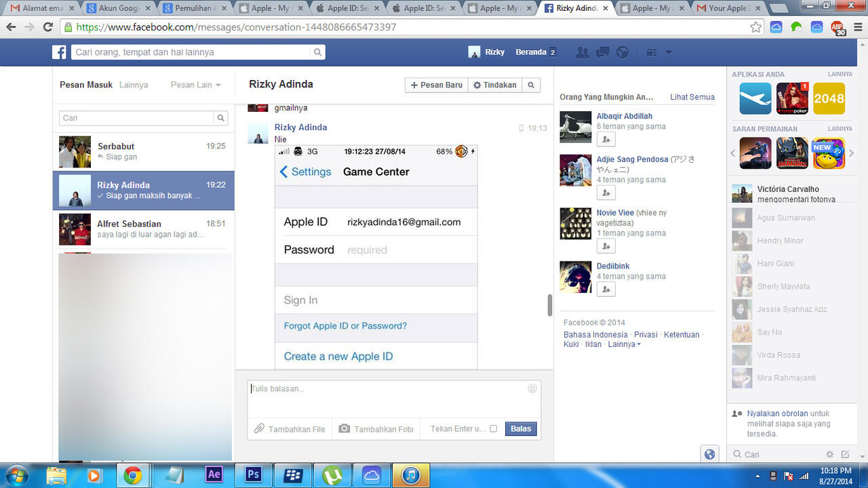This screenshot has width=868, height=488.
Task: Open uTorrent from the taskbar
Action: click(x=332, y=474)
